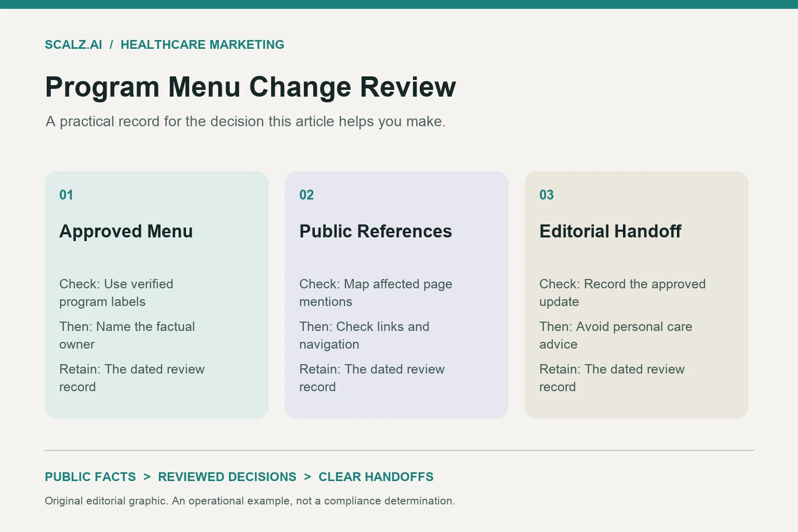Click the Editorial Handoff heading

point(610,231)
